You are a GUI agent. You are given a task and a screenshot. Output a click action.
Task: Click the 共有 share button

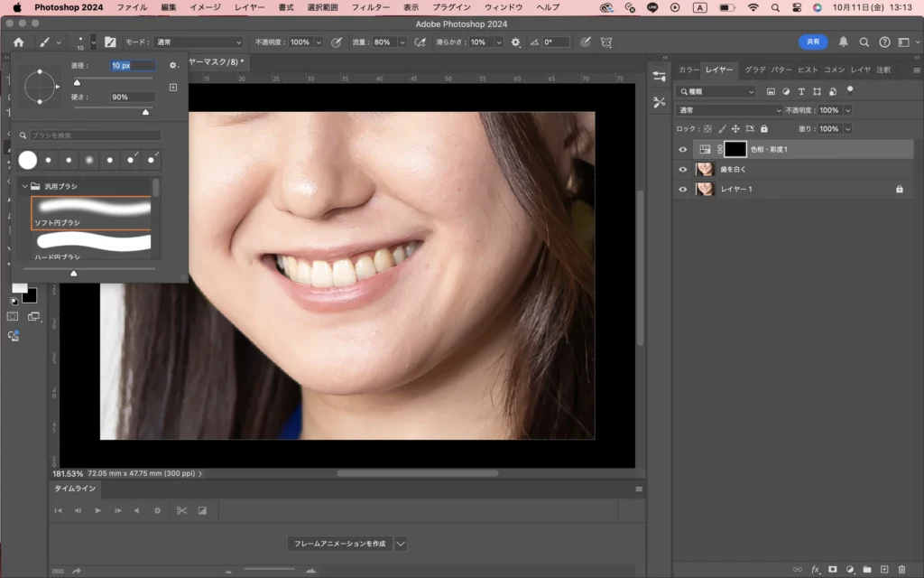click(813, 42)
